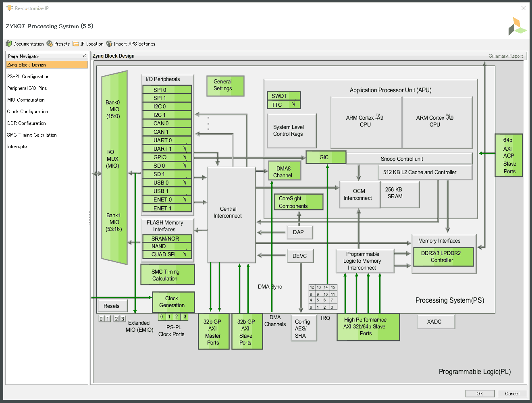Click the SRAM/NOR flash interface block

point(167,239)
